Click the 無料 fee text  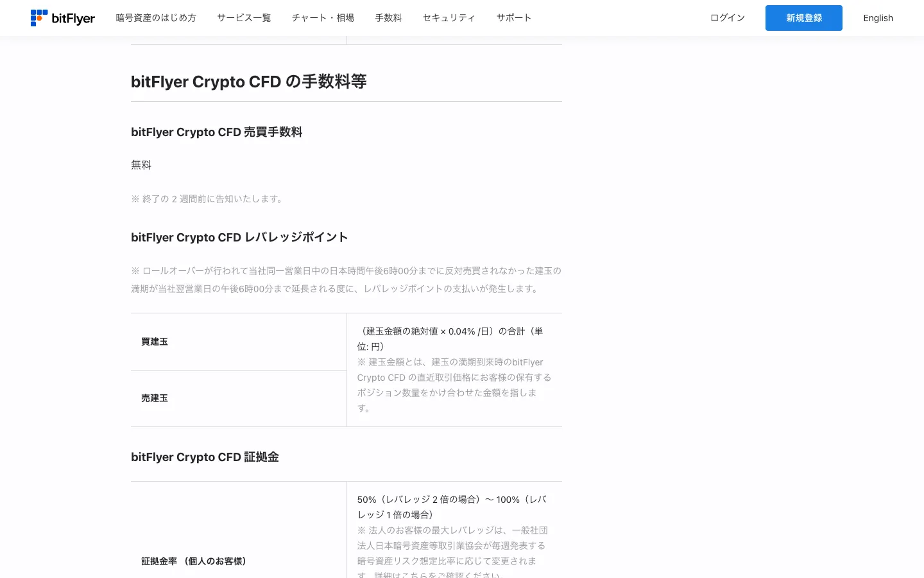[x=141, y=165]
